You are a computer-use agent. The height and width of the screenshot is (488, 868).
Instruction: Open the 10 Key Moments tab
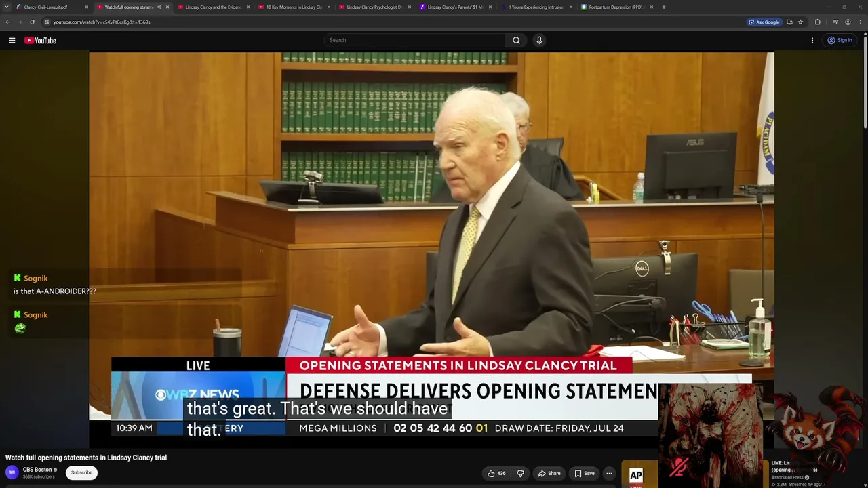(x=294, y=7)
